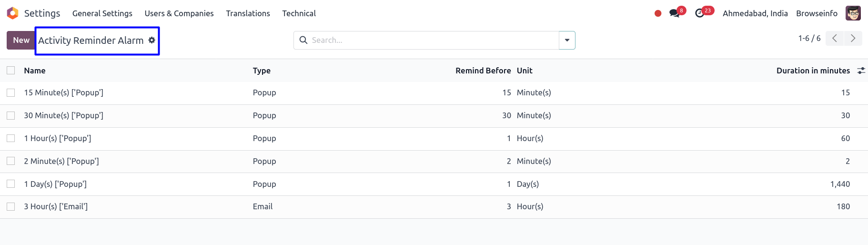Toggle the search options dropdown arrow
Screen dimensions: 868x245
coord(567,41)
